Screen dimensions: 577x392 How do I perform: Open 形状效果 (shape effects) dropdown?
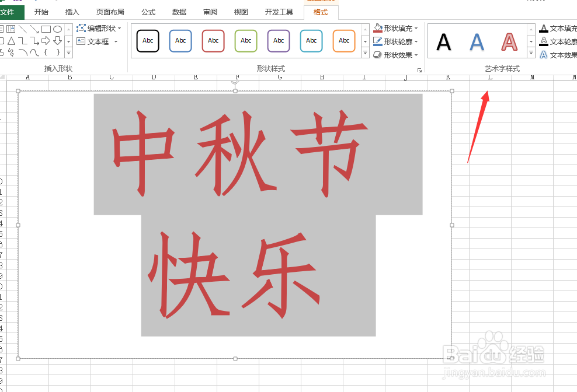pos(416,55)
